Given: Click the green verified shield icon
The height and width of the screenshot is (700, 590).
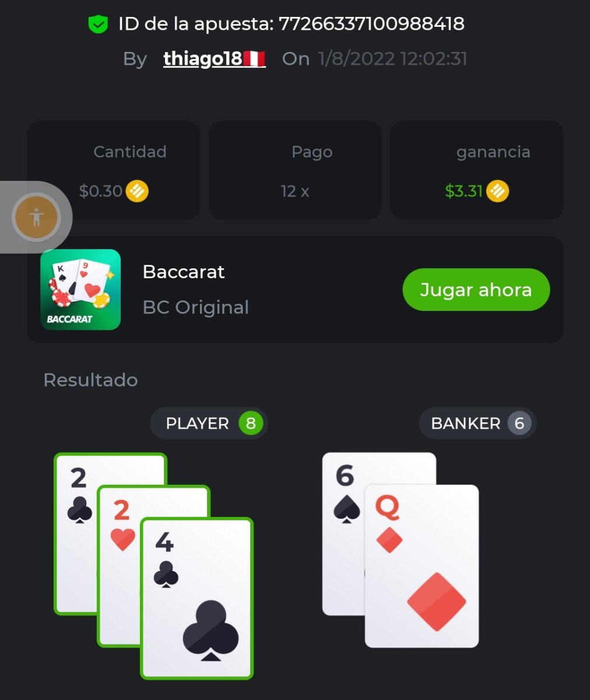Looking at the screenshot, I should 98,24.
